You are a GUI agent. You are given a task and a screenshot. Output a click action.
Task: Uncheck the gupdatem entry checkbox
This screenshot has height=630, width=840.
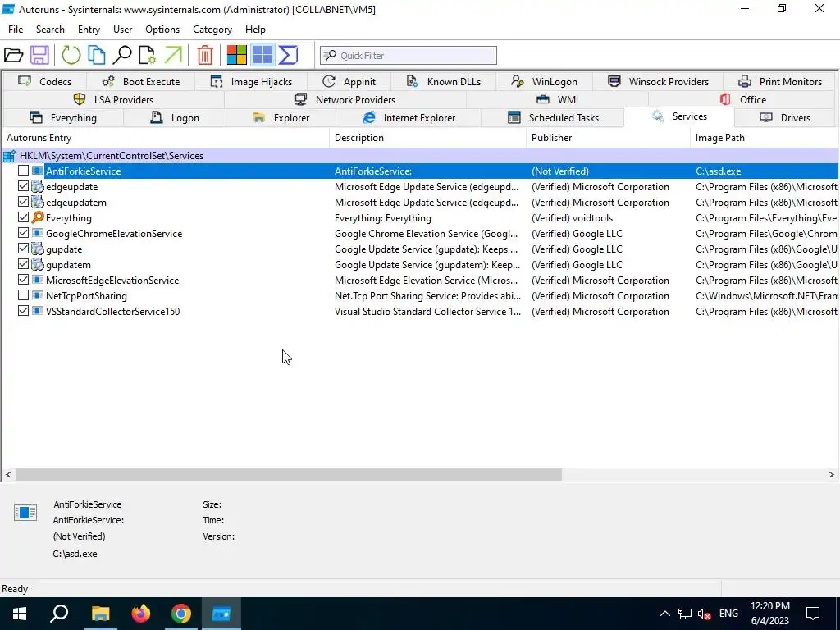point(23,264)
